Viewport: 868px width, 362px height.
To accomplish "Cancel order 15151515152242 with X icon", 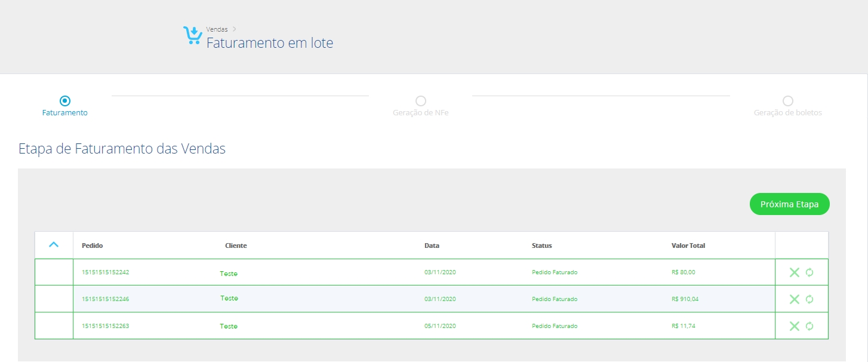I will [794, 272].
